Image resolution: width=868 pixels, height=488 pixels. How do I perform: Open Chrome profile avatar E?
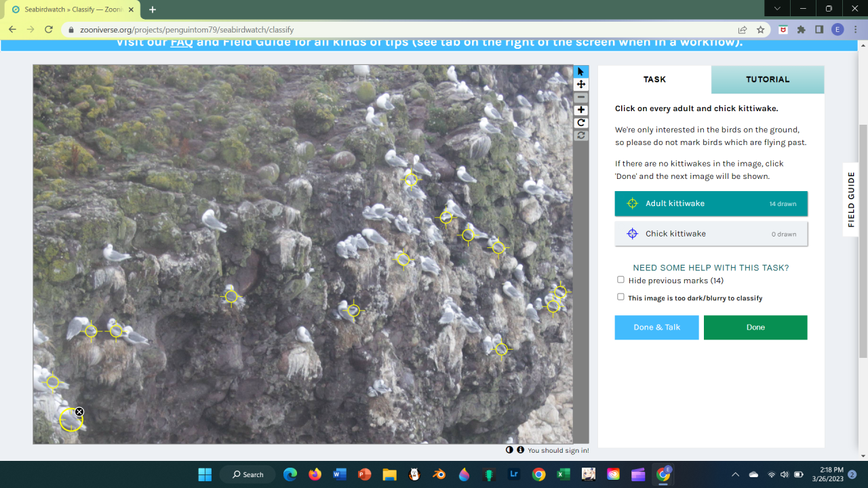[x=837, y=30]
